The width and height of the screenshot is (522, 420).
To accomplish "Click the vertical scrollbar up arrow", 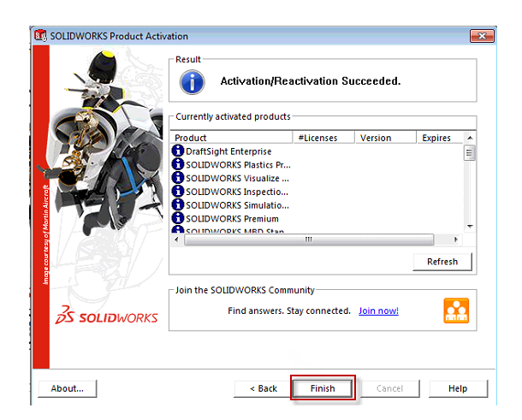I will click(470, 138).
